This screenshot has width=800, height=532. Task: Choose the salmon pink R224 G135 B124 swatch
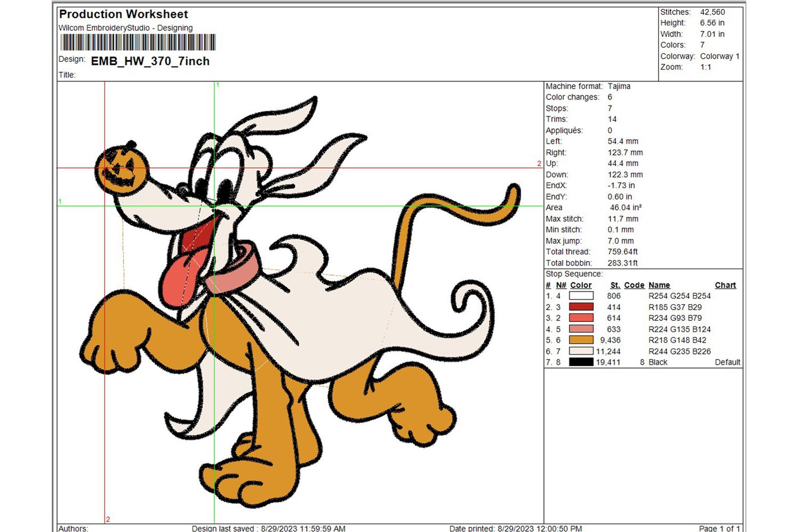click(581, 329)
